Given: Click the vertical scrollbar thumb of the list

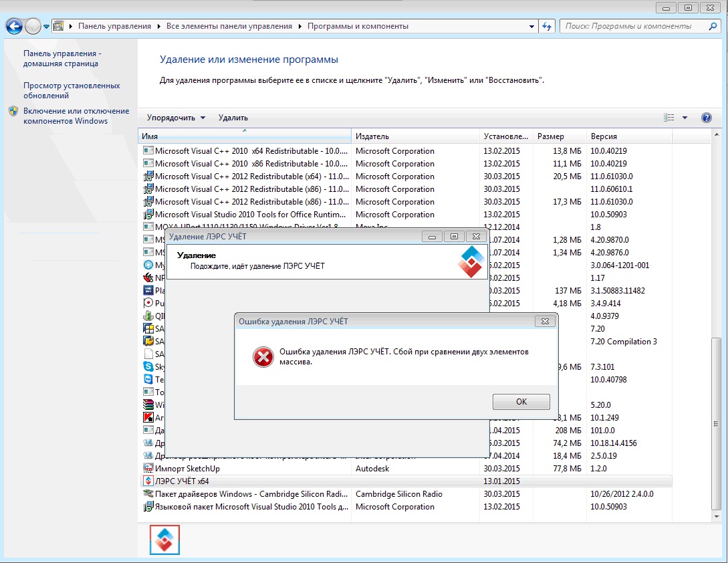Looking at the screenshot, I should coord(716,424).
